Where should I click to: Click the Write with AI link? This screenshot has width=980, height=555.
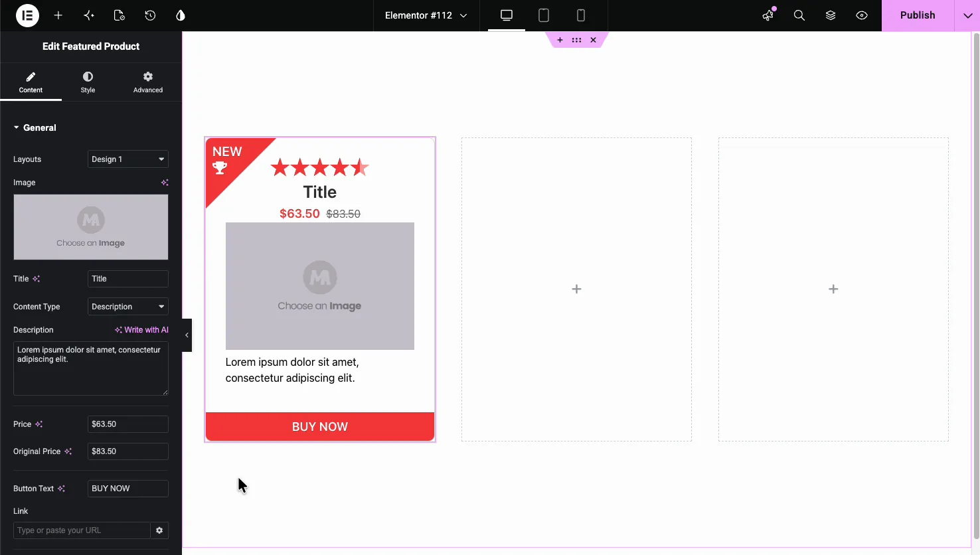(141, 330)
